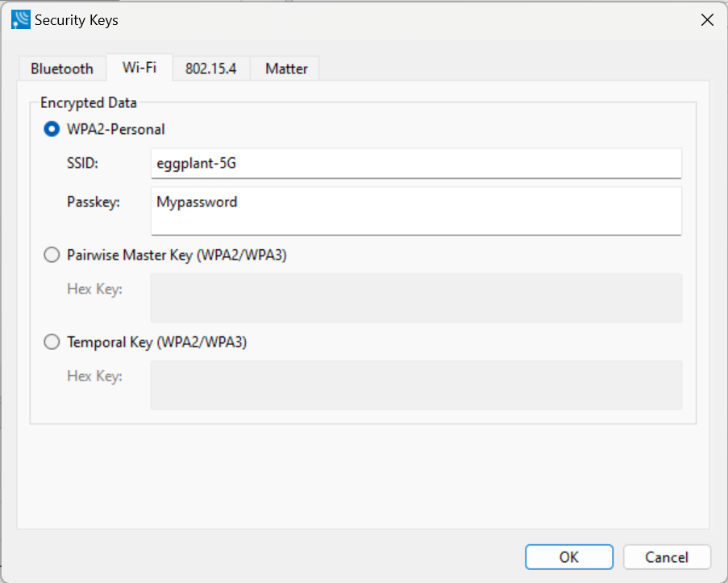Click the Cancel button
The height and width of the screenshot is (583, 728).
667,557
